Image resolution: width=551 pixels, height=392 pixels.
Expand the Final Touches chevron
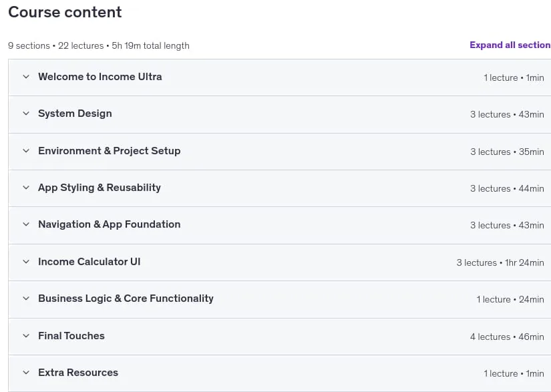(26, 336)
